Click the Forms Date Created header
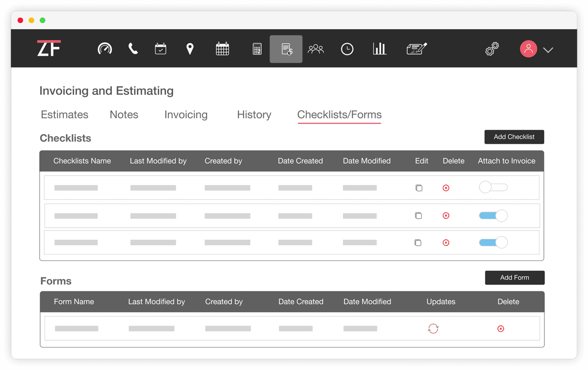Screen dimensions: 588x370 click(x=301, y=301)
